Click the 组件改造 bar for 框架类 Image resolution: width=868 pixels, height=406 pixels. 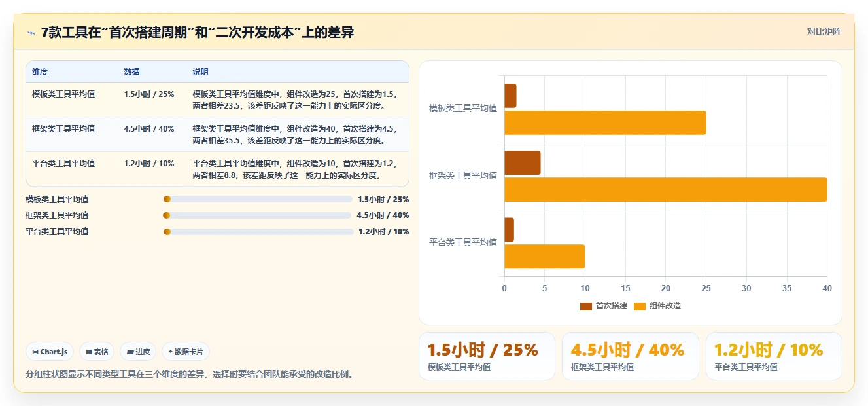(666, 189)
